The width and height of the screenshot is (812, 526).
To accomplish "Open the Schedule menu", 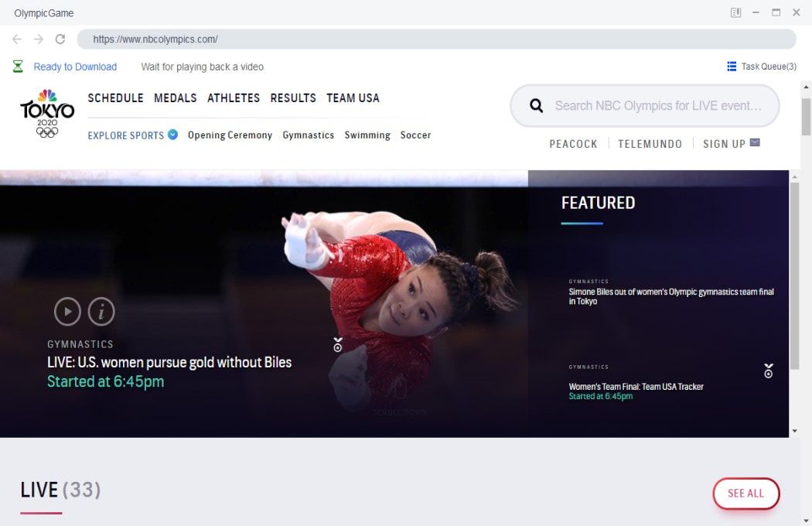I will click(x=115, y=98).
